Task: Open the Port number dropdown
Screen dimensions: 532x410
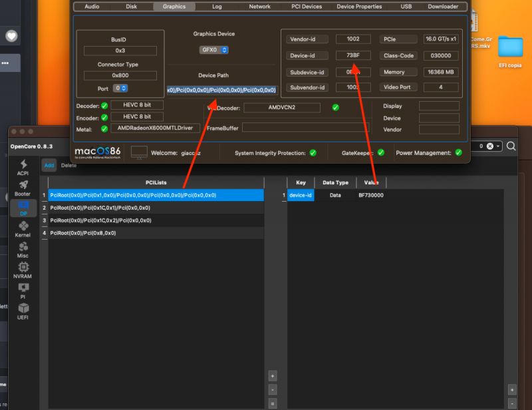Action: [x=120, y=88]
